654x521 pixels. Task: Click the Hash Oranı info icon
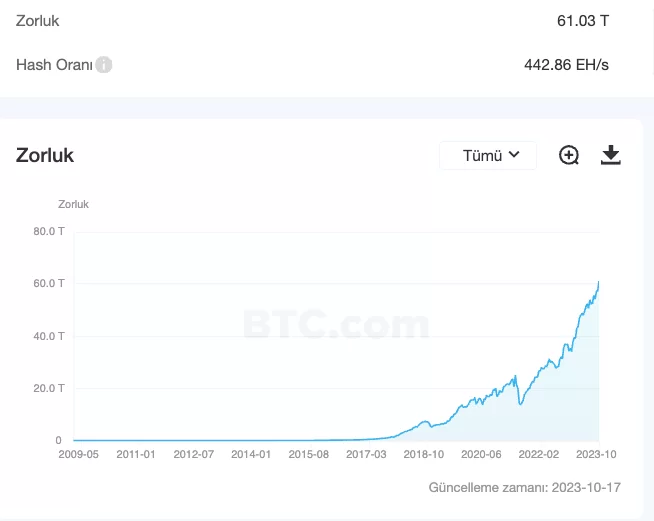[x=104, y=65]
